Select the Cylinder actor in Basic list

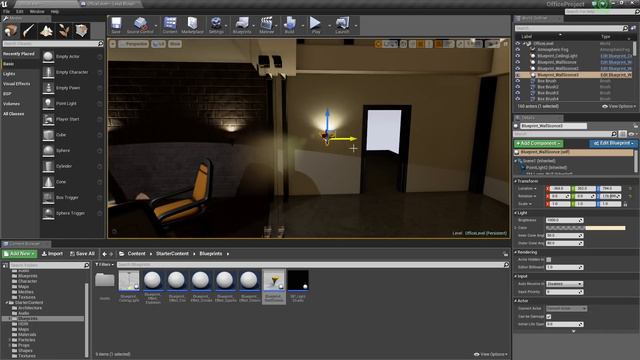(x=72, y=166)
